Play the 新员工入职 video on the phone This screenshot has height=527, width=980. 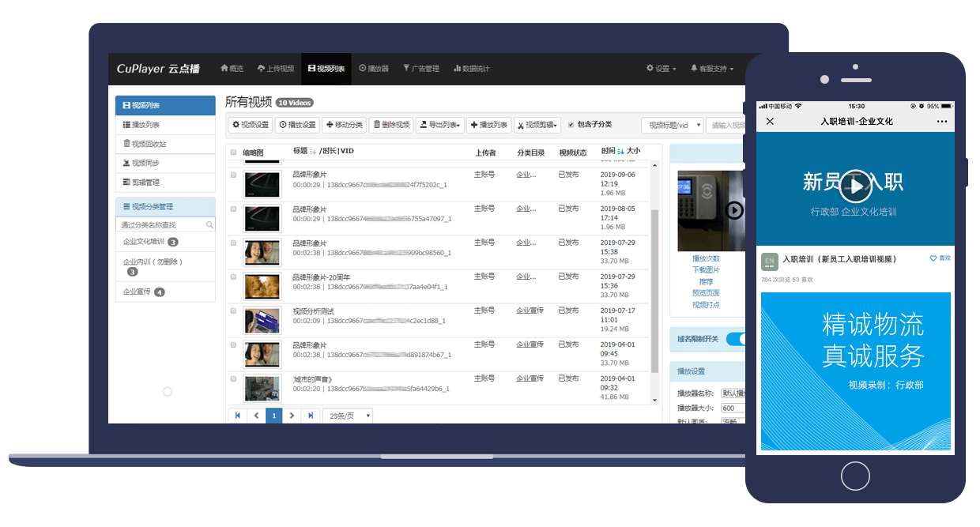coord(854,186)
